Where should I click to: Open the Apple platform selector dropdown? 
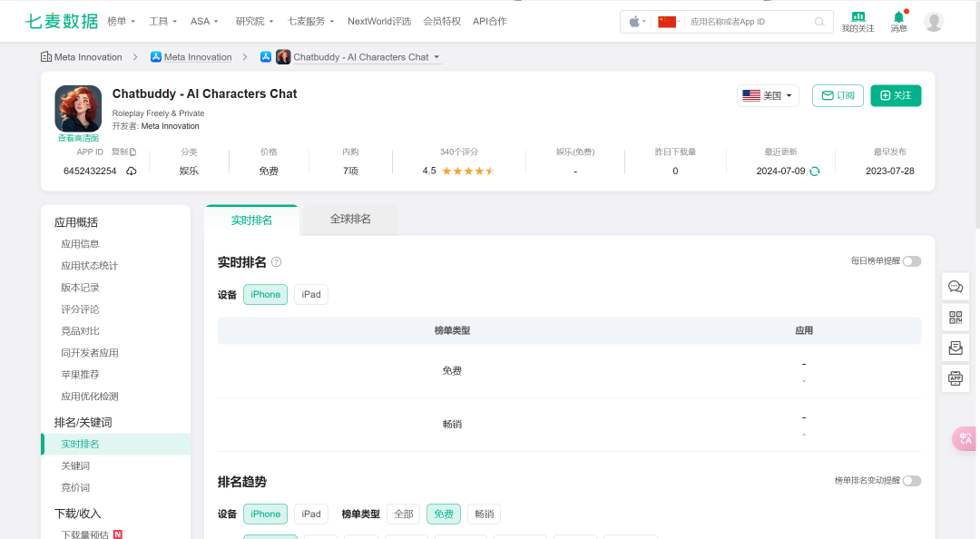tap(638, 22)
